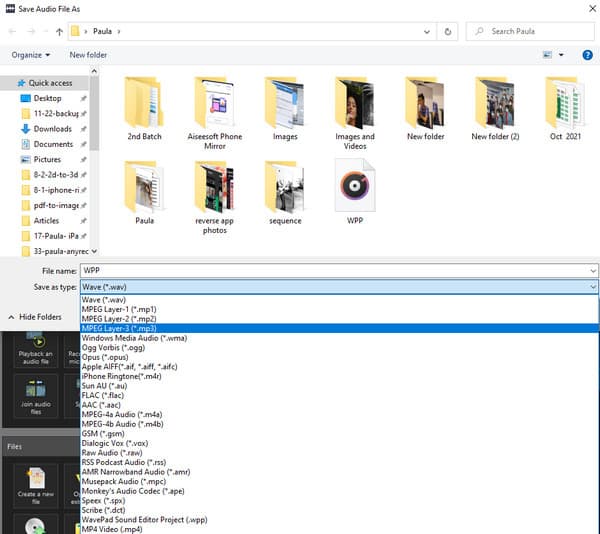The width and height of the screenshot is (600, 534).
Task: Click the Search Paula box
Action: [x=530, y=31]
